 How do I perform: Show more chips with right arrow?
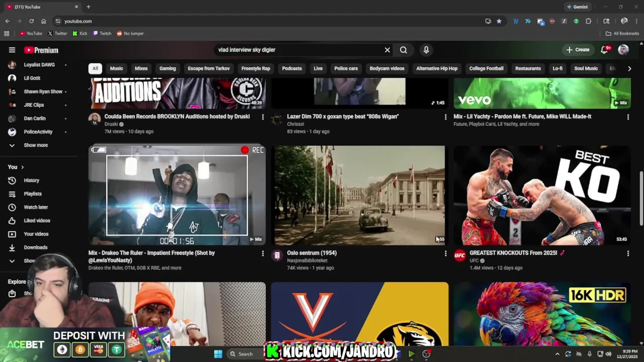tap(629, 68)
